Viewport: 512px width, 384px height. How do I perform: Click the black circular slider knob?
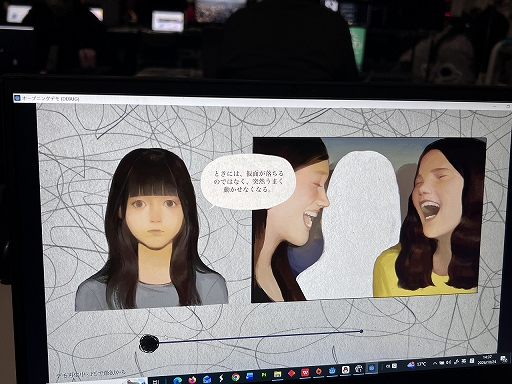tap(149, 343)
